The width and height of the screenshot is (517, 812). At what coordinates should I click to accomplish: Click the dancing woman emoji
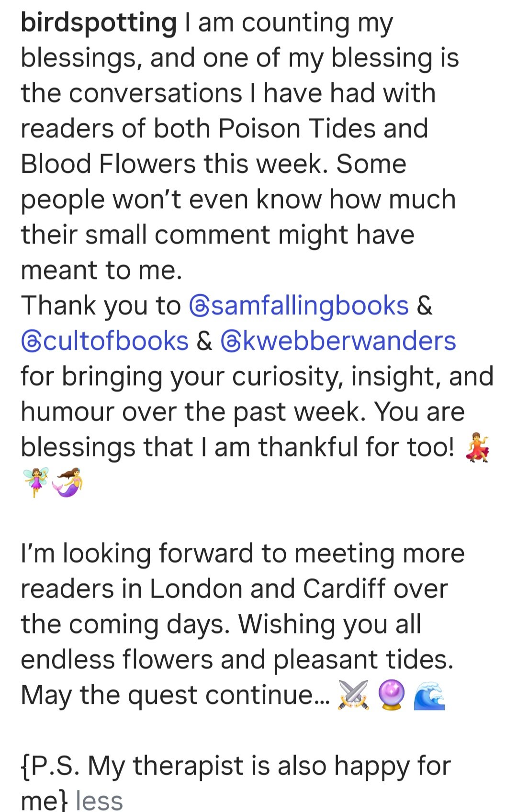coord(477,447)
